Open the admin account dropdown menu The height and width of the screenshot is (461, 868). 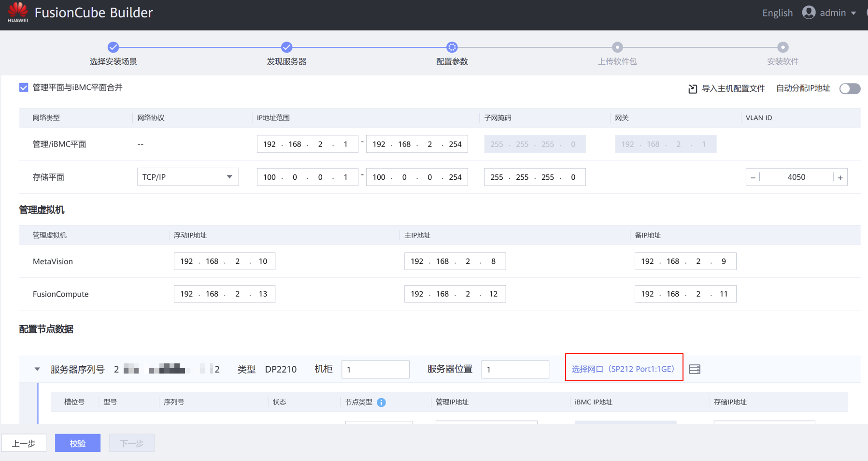point(853,13)
